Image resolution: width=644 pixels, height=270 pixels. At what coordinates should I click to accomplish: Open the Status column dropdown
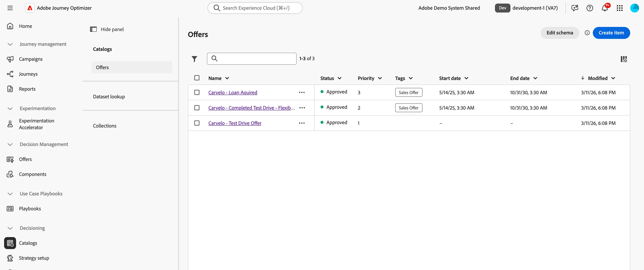coord(340,78)
